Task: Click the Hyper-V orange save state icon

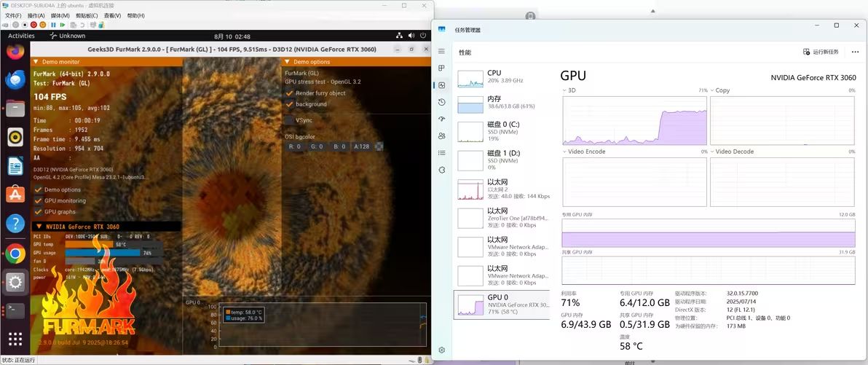Action: [42, 25]
